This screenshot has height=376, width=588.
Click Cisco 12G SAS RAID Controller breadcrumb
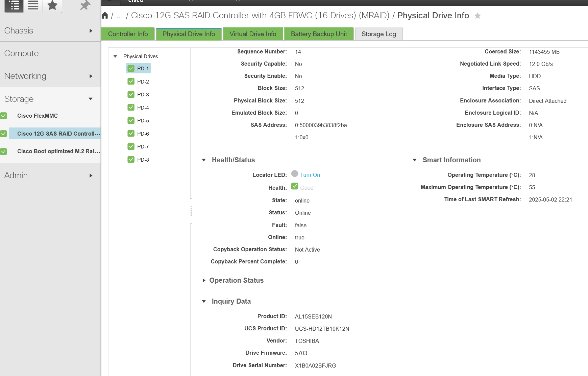(x=260, y=16)
